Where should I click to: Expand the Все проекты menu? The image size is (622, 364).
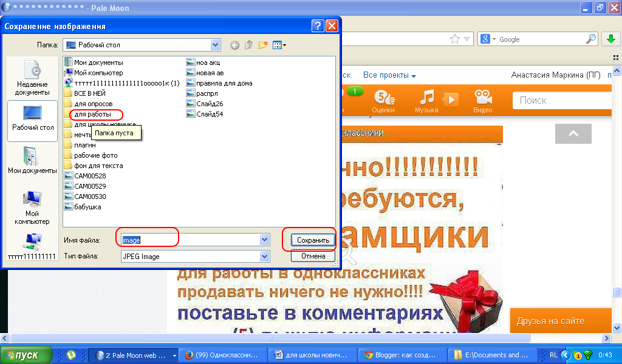coord(389,75)
